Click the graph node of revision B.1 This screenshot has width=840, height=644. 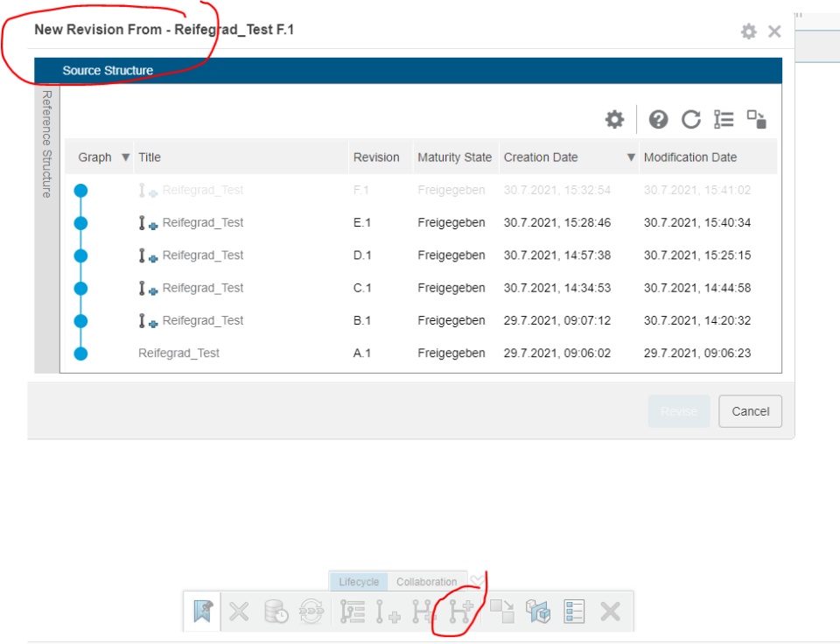point(80,321)
